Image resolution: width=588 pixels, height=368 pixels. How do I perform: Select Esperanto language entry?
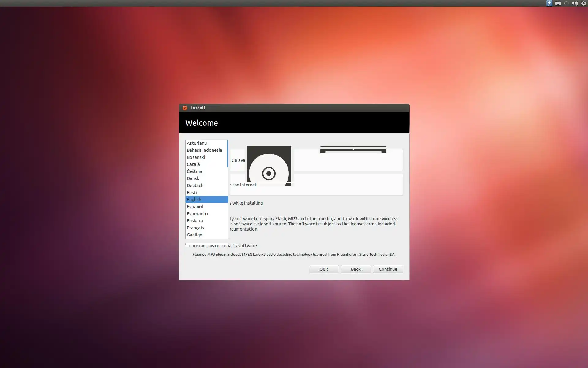click(197, 214)
